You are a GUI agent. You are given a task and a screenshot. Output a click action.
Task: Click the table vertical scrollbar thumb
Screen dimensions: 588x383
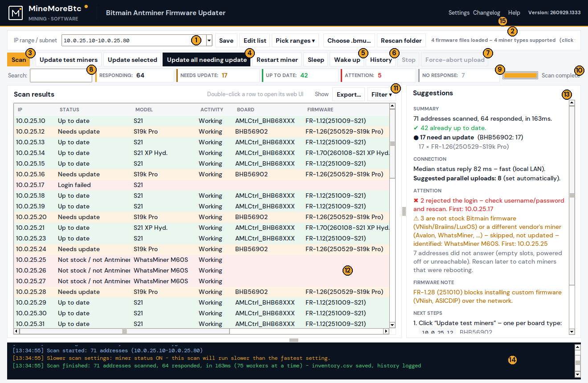click(392, 144)
